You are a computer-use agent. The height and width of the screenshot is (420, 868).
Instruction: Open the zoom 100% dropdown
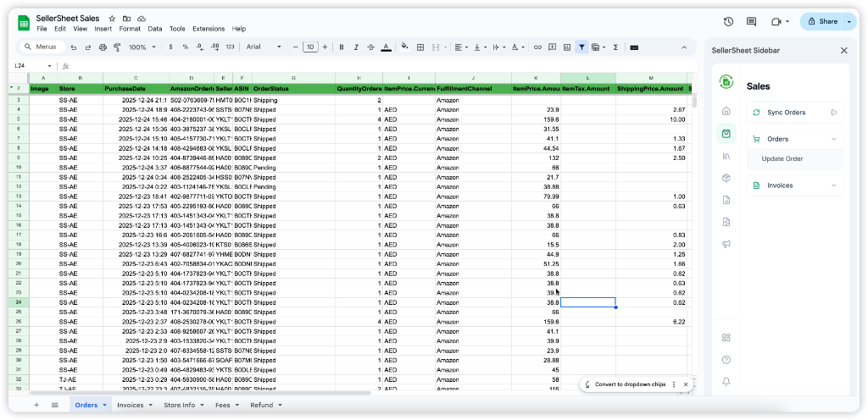[x=142, y=47]
